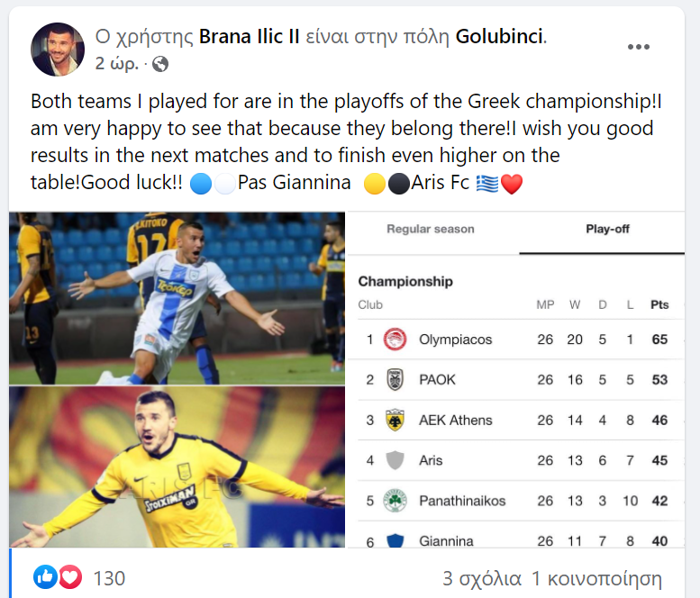Viewport: 700px width, 598px height.
Task: Open the white-kit celebration photo
Action: click(x=177, y=298)
